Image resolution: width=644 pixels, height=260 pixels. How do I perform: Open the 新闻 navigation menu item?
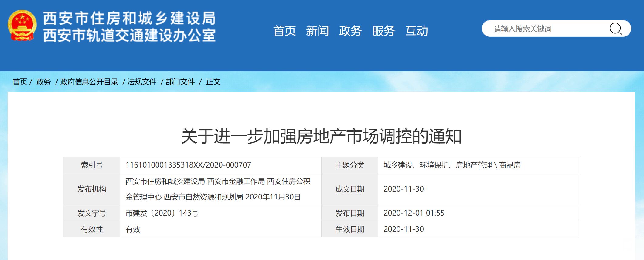317,31
